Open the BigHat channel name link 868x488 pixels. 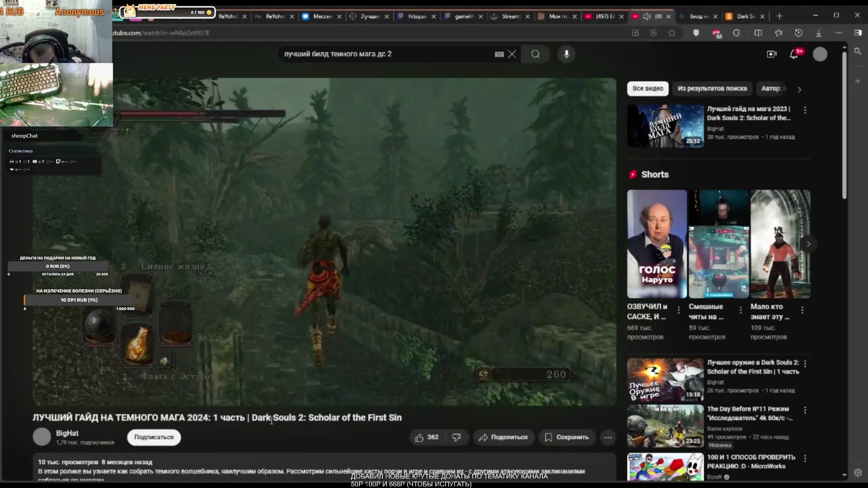point(67,433)
